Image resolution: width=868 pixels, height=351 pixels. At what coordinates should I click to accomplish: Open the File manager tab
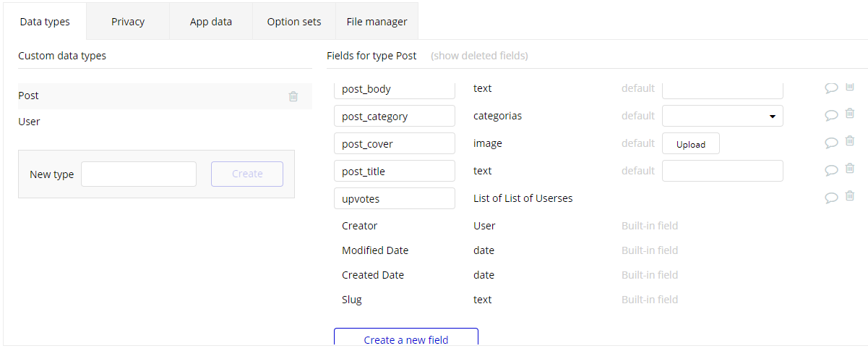(377, 22)
